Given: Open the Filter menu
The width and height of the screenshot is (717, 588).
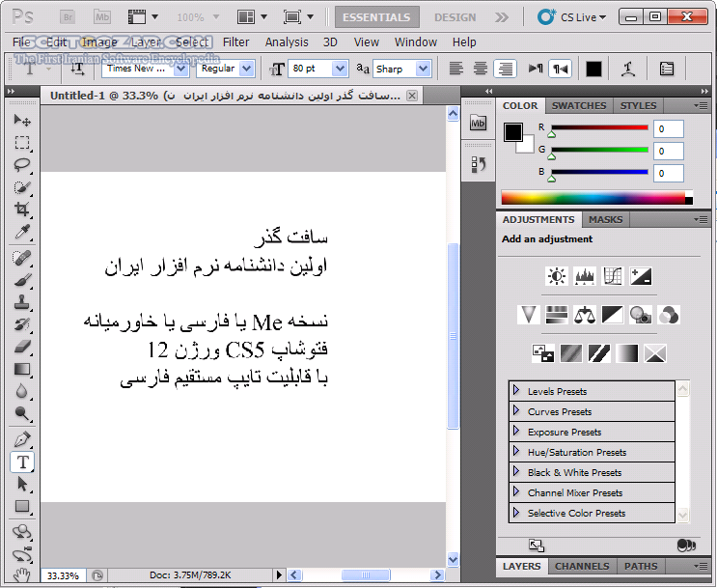Looking at the screenshot, I should coord(236,42).
